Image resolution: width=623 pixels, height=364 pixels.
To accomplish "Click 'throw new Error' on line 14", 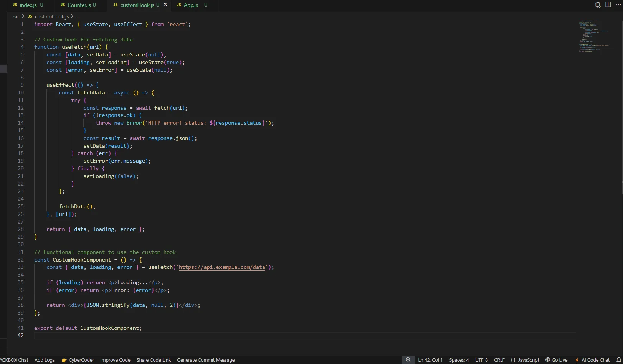I will [x=119, y=123].
